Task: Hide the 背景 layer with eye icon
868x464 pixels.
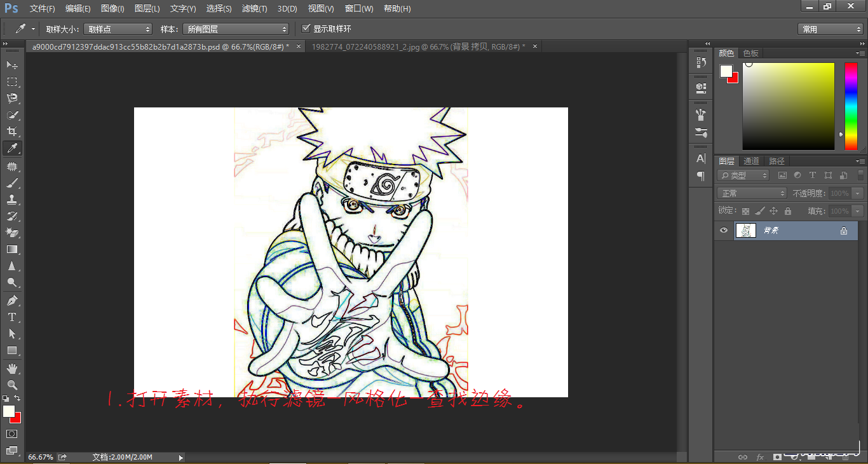Action: click(724, 231)
